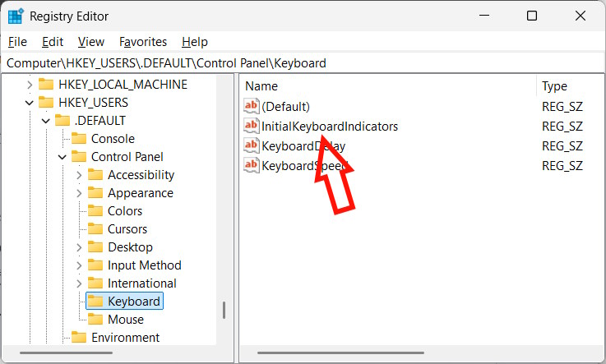The width and height of the screenshot is (606, 364).
Task: Open the Favorites menu
Action: click(143, 42)
